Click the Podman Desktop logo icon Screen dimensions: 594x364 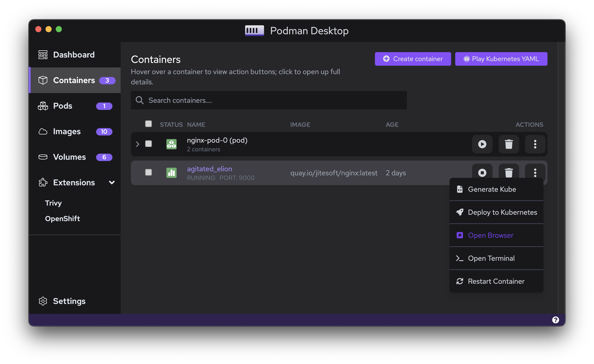tap(254, 31)
